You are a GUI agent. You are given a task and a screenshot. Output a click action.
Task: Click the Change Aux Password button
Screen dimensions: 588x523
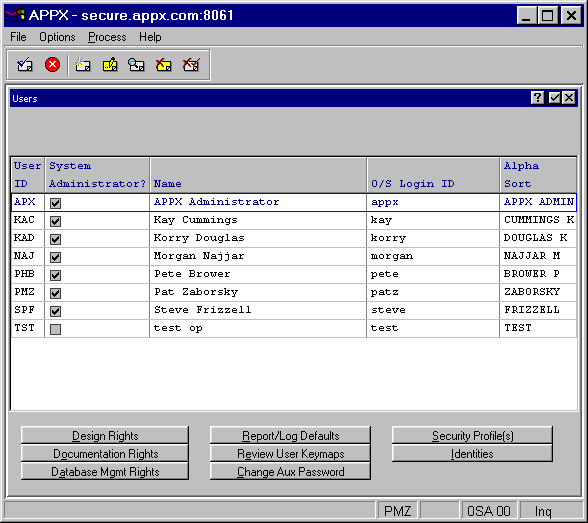(x=290, y=471)
